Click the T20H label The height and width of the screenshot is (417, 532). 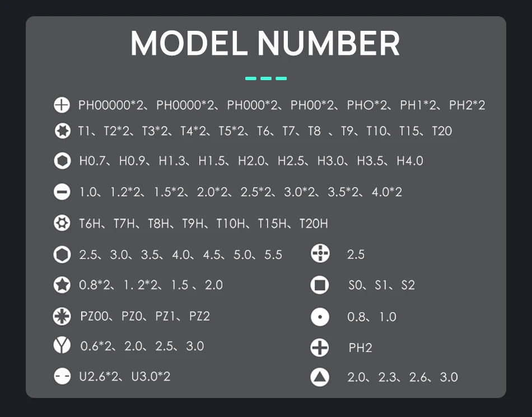click(314, 224)
